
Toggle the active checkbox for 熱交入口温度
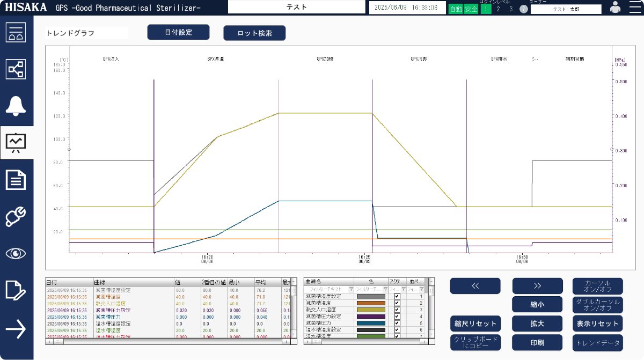tap(397, 310)
